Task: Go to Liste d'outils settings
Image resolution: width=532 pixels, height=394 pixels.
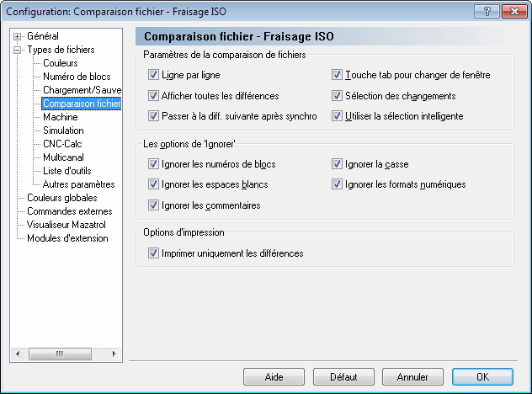Action: [x=66, y=171]
